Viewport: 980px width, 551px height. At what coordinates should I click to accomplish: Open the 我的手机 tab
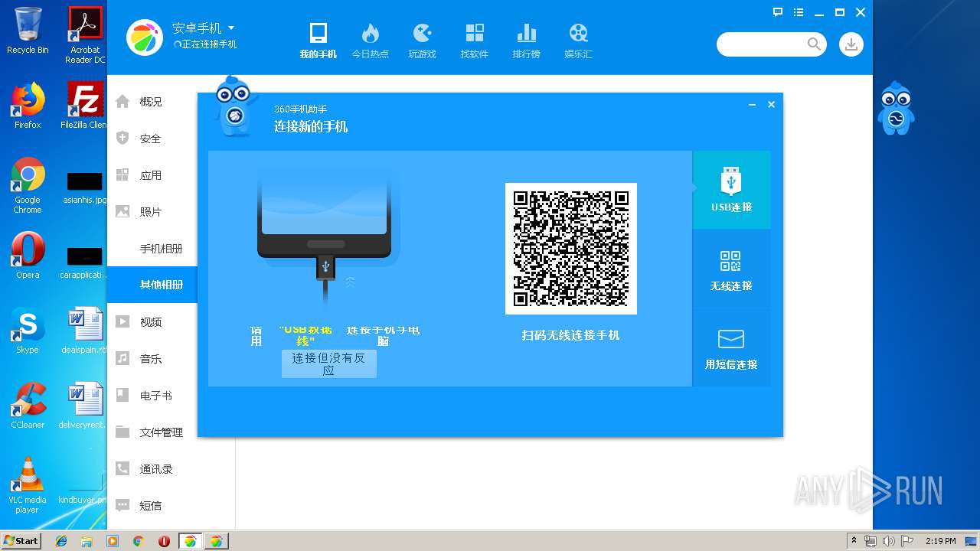(318, 41)
